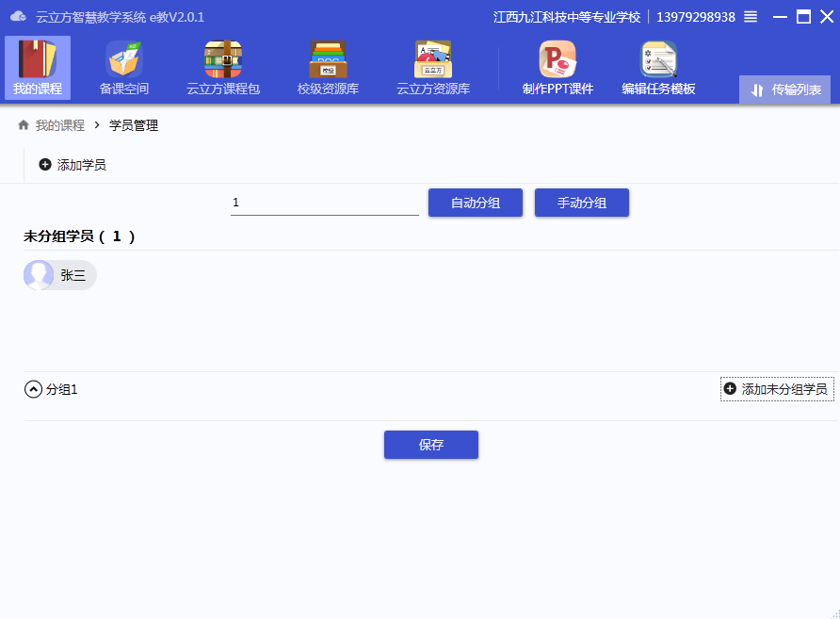Click the 自动分组 button
840x619 pixels.
476,203
